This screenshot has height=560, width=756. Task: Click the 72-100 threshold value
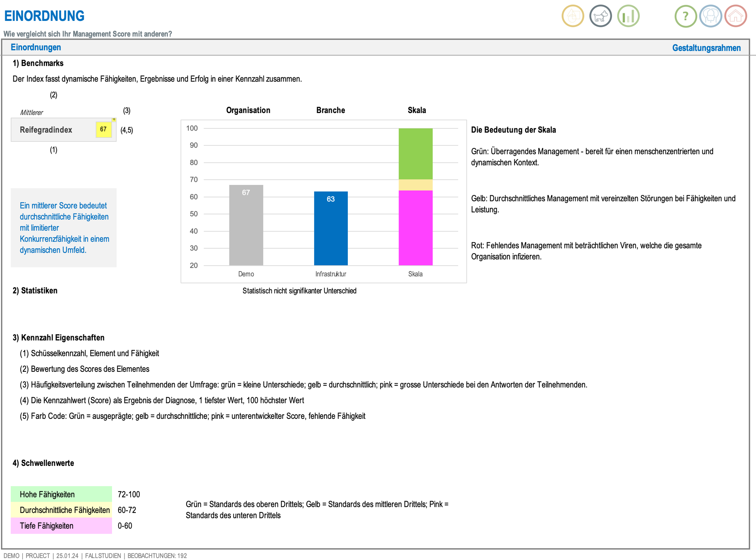(129, 494)
